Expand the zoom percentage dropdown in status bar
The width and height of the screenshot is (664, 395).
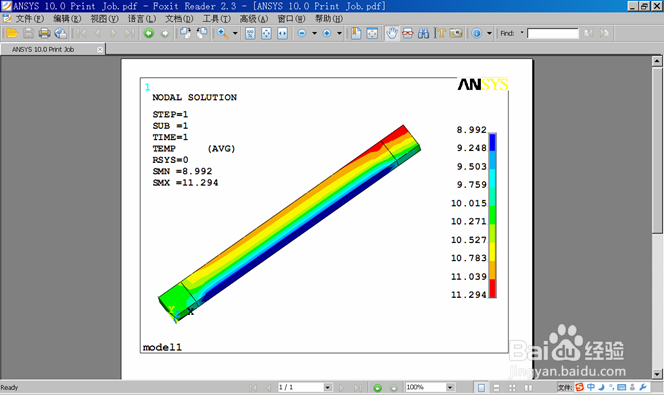coord(450,387)
